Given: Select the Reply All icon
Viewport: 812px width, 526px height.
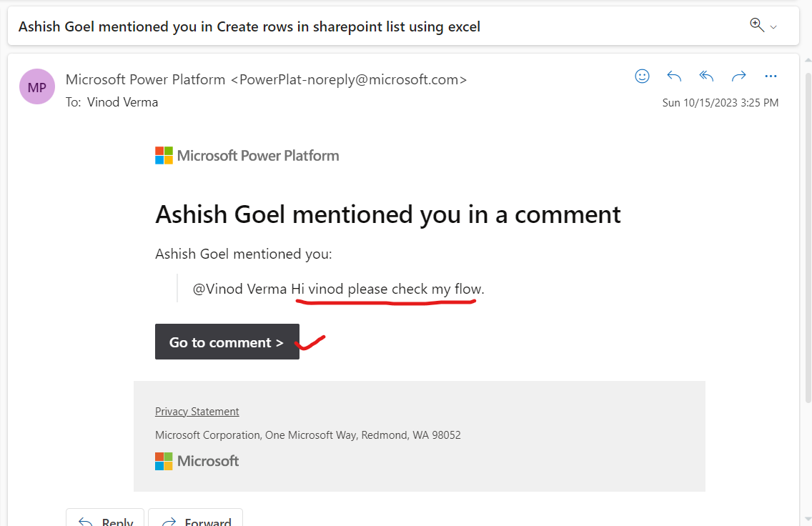Looking at the screenshot, I should pyautogui.click(x=706, y=76).
